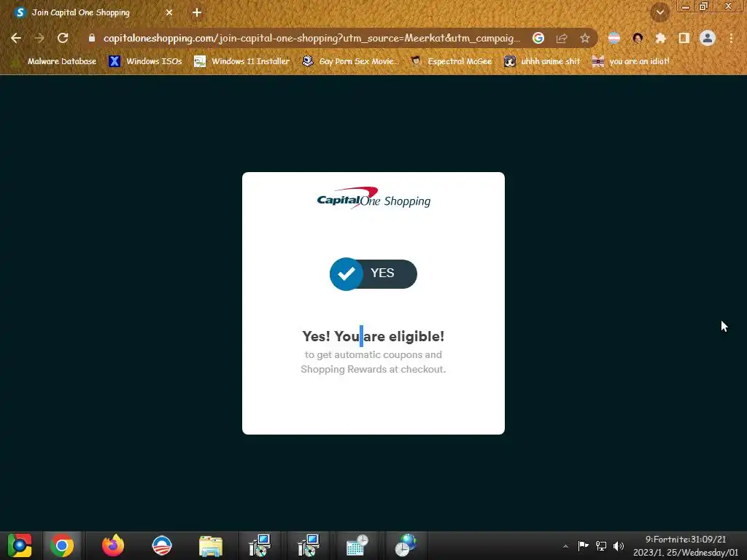Click the striped flag extension icon
This screenshot has width=747, height=560.
(x=614, y=38)
